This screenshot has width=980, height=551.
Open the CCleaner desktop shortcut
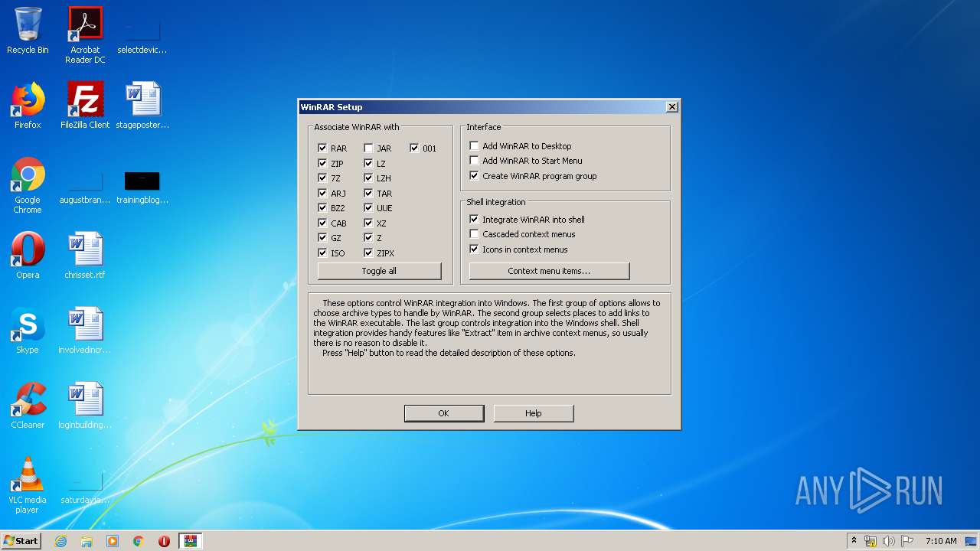28,406
